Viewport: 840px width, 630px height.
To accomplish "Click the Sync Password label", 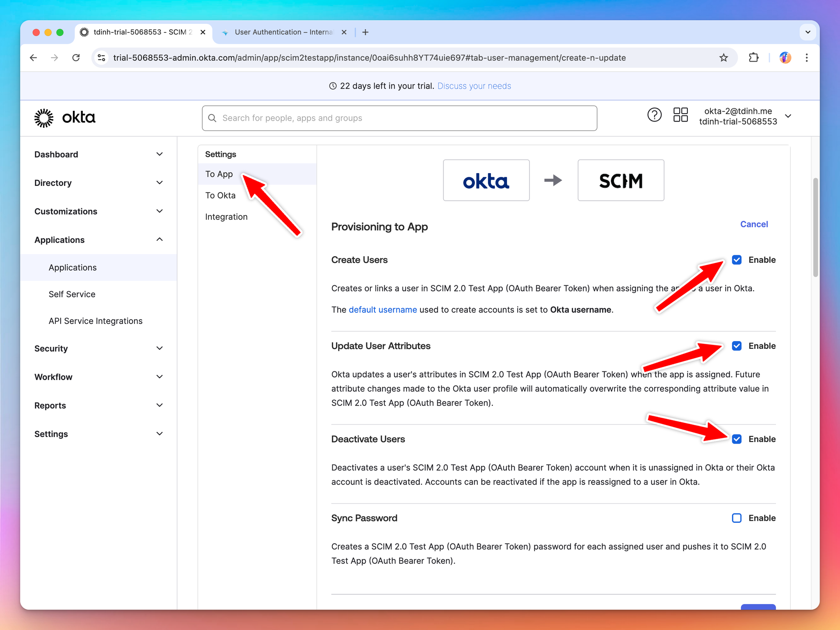I will pyautogui.click(x=364, y=518).
